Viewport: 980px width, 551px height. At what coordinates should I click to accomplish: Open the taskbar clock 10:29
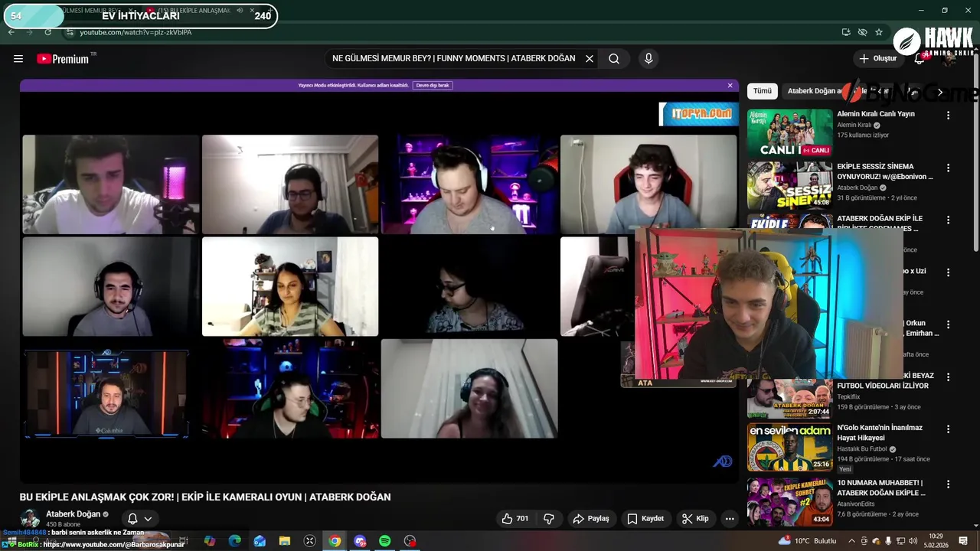coord(936,541)
